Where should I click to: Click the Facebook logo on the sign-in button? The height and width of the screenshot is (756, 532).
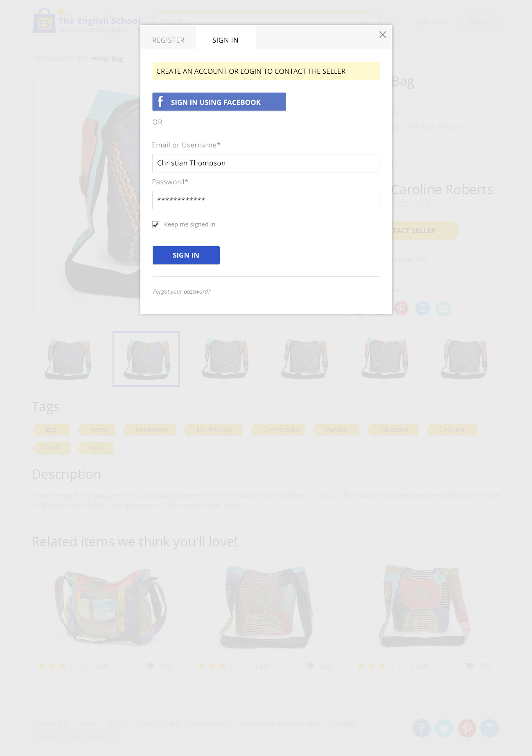pyautogui.click(x=160, y=102)
